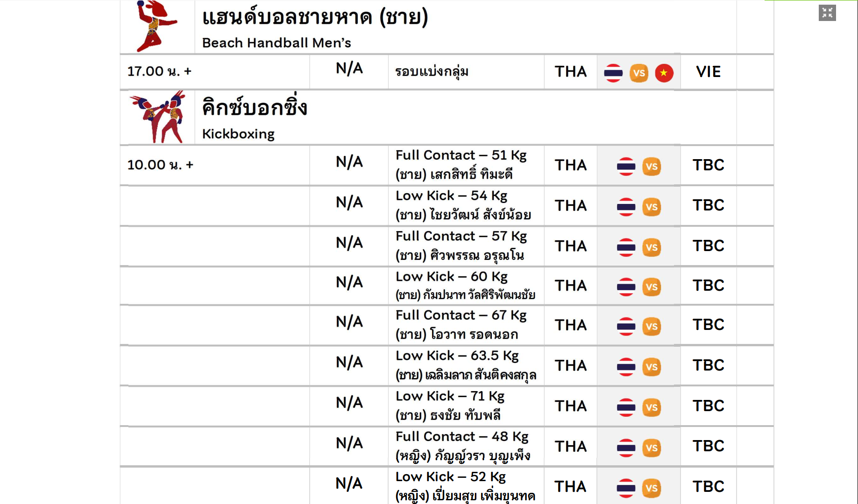The width and height of the screenshot is (858, 504).
Task: Click the orange VS badge in handball row
Action: pyautogui.click(x=638, y=73)
